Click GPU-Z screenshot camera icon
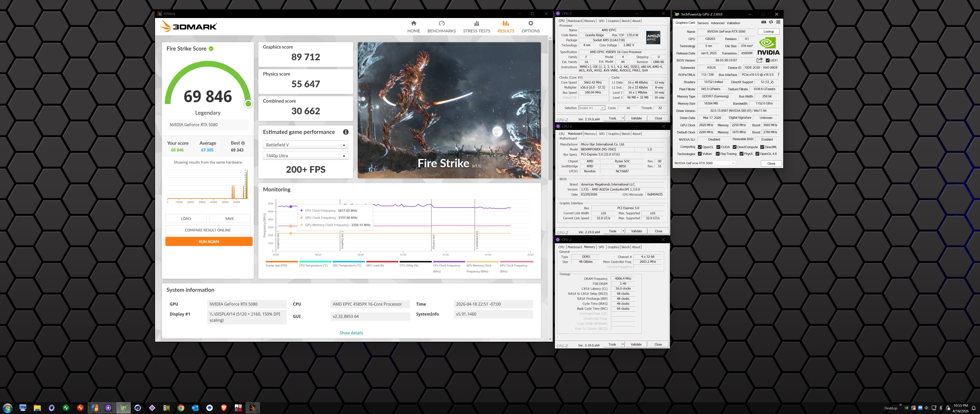Image resolution: width=980 pixels, height=414 pixels. (x=763, y=22)
